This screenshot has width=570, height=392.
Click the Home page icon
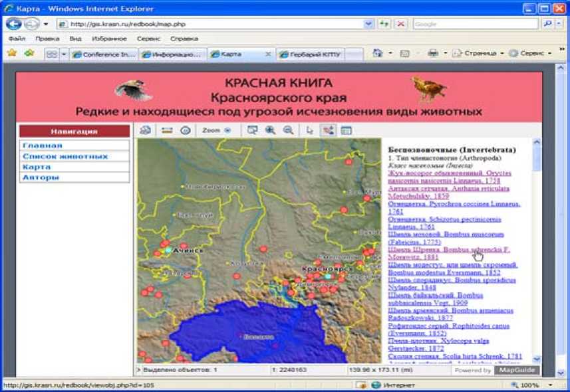pos(378,53)
